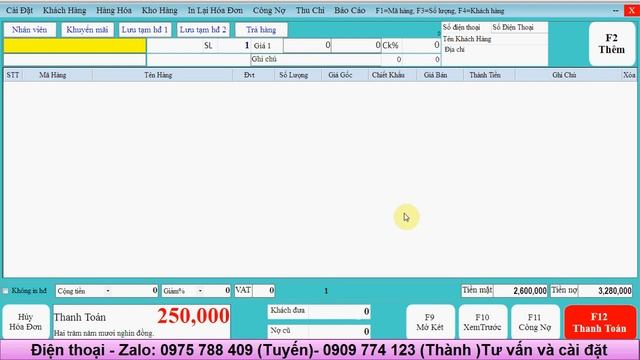Screen dimensions: 640x360
Task: Open the Công Nợ menu
Action: (269, 10)
